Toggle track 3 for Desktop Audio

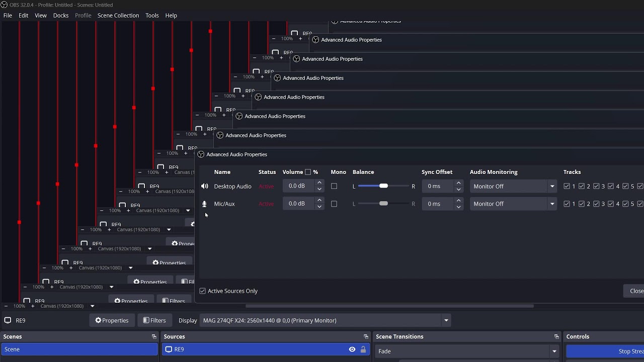click(596, 186)
